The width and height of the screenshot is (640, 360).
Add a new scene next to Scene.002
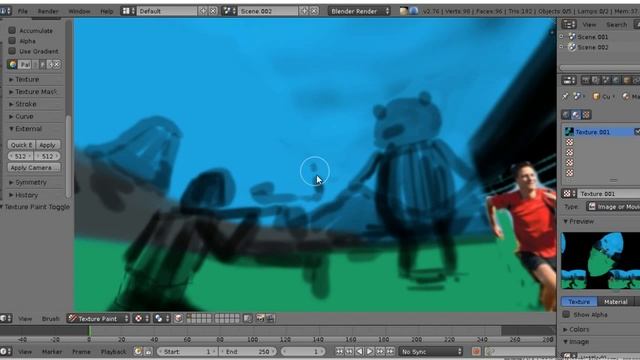[304, 11]
